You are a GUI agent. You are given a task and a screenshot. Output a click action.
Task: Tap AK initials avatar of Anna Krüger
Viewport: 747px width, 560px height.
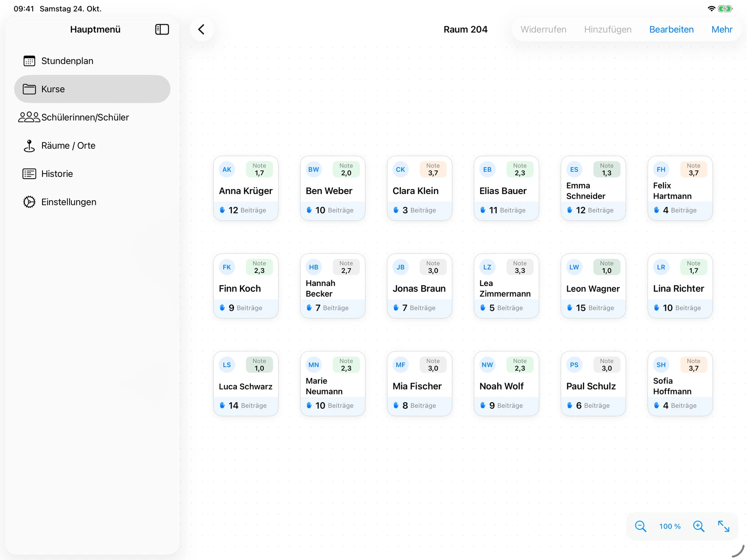coord(227,169)
